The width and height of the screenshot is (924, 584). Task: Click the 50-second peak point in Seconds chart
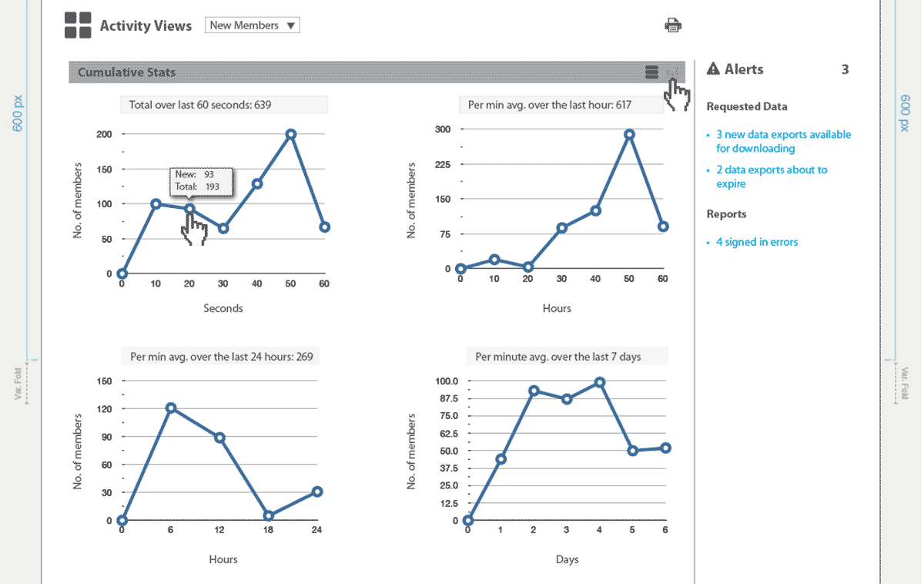(291, 134)
